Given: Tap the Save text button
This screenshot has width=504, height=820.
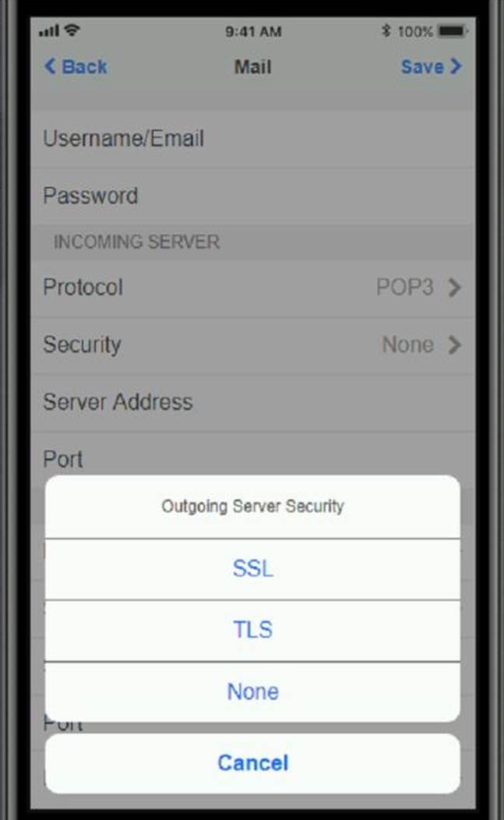Looking at the screenshot, I should (x=422, y=67).
